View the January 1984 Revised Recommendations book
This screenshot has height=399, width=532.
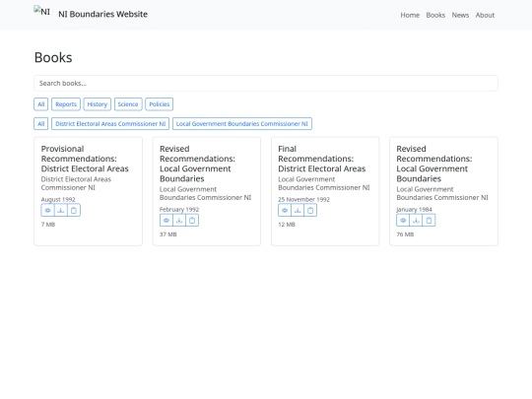(403, 221)
